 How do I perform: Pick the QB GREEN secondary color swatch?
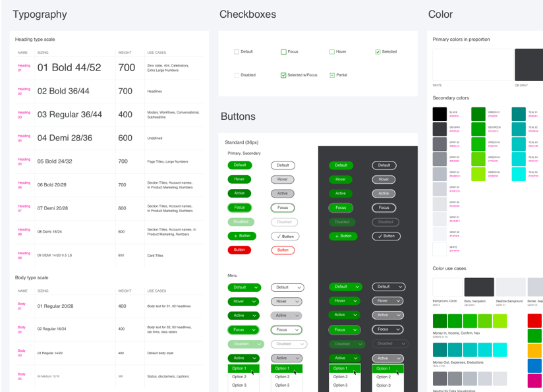pos(478,129)
